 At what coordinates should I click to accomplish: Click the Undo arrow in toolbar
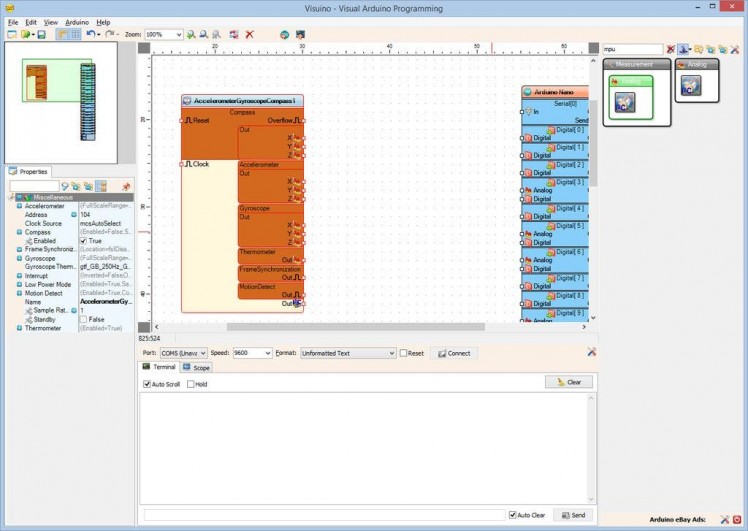point(90,34)
